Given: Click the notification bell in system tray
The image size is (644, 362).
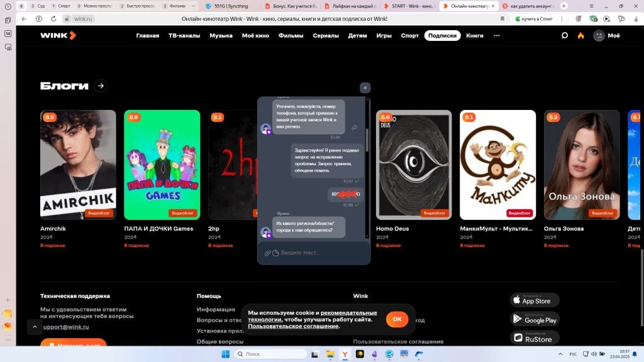Looking at the screenshot, I should coord(635,354).
